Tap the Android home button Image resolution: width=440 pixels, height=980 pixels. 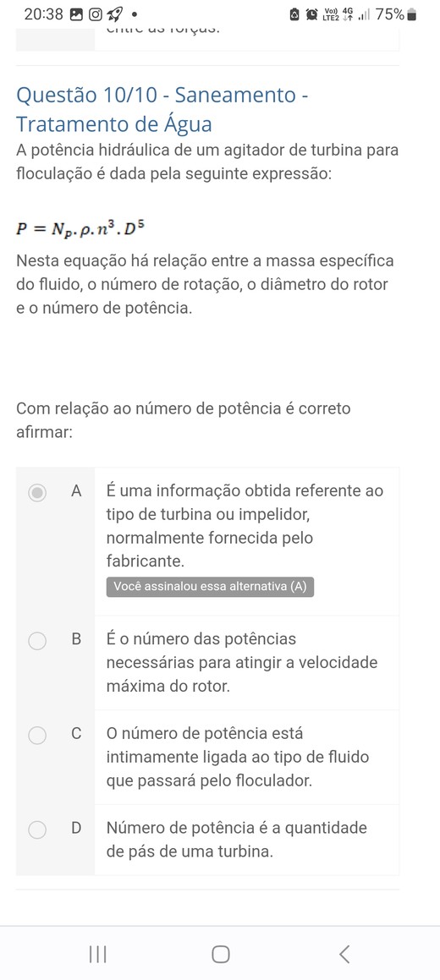pos(220,954)
